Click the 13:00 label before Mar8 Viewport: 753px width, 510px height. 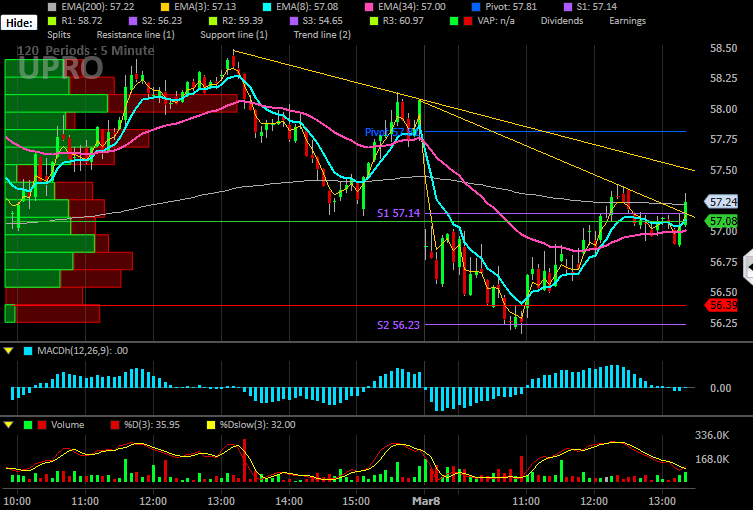[221, 501]
